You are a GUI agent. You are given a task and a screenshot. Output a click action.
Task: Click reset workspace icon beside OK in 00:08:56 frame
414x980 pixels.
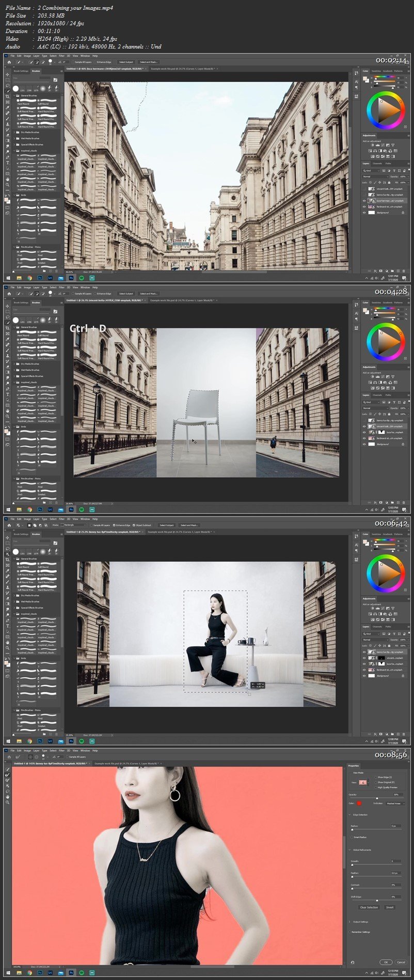pyautogui.click(x=353, y=962)
